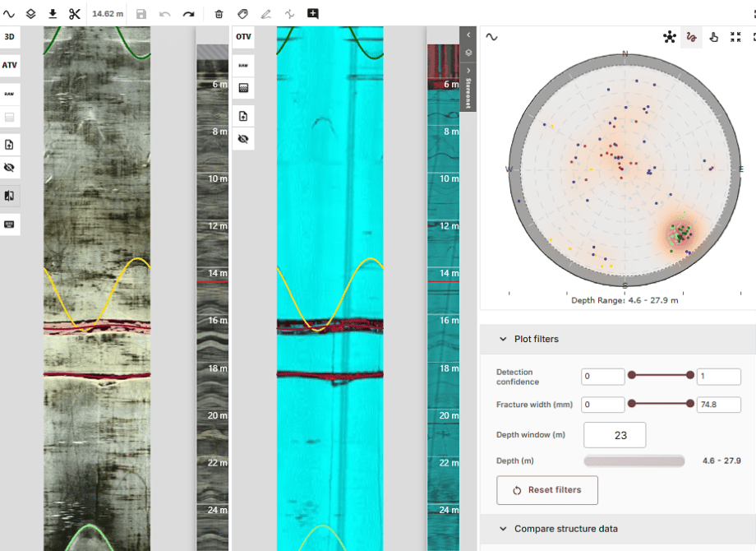The image size is (756, 551).
Task: Click the Fracture width slider left handle
Action: coord(632,403)
